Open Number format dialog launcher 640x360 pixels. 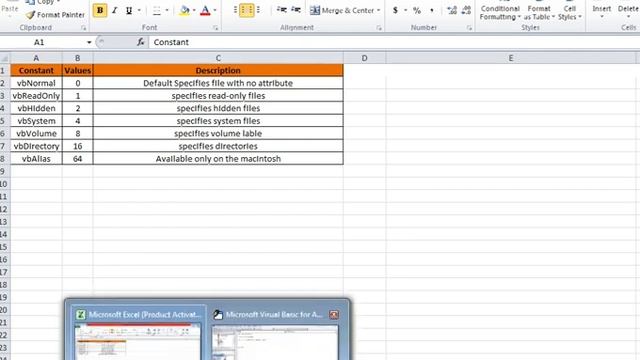[x=469, y=28]
